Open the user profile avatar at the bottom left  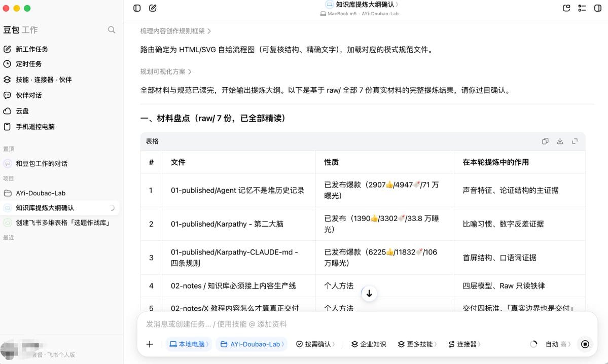coord(10,349)
